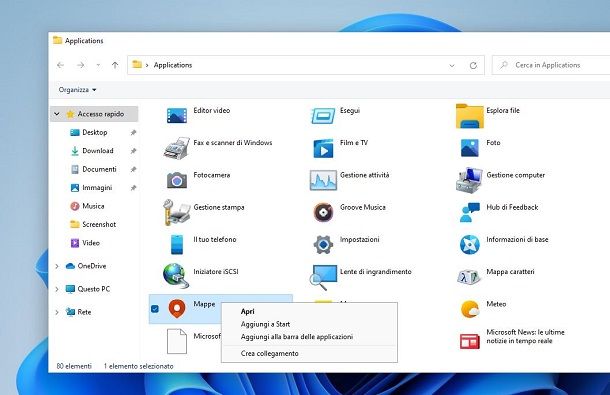Screen dimensions: 610x395
Task: Choose Apri from the context menu
Action: point(309,311)
